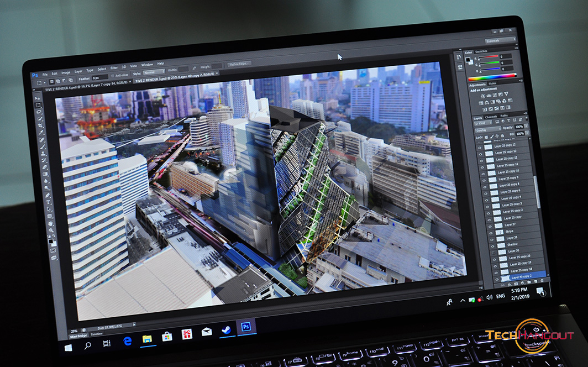Select the Hand tool

50,223
